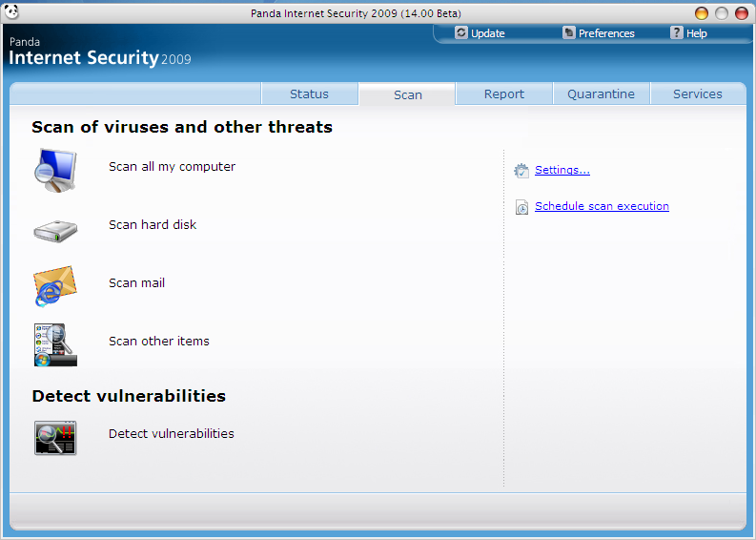This screenshot has height=540, width=756.
Task: Click the Scan all my computer monitor icon
Action: (55, 171)
